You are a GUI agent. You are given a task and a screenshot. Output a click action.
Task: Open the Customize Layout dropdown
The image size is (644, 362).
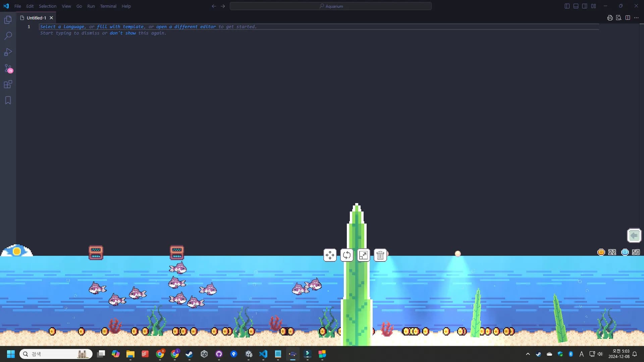pyautogui.click(x=594, y=6)
